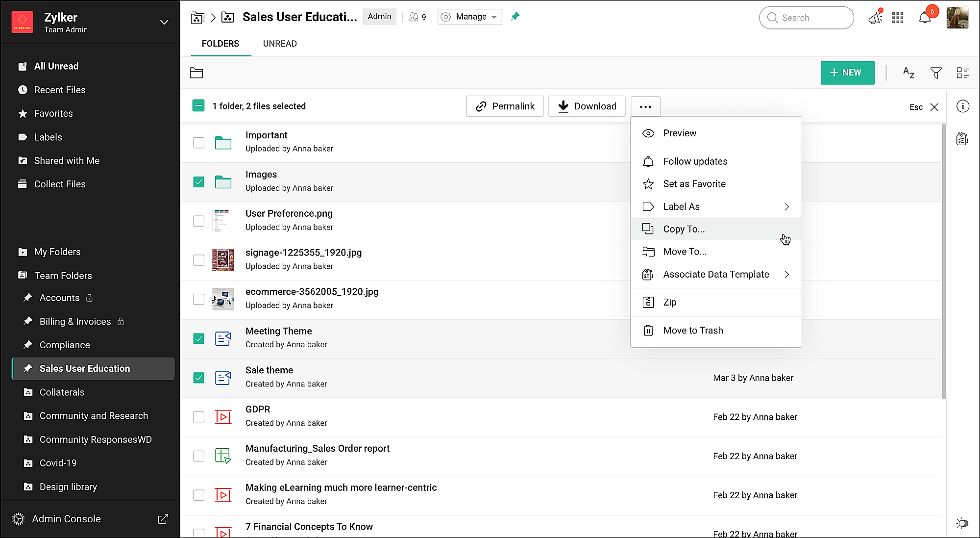
Task: Open the Zylker team switcher chevron
Action: pos(164,23)
